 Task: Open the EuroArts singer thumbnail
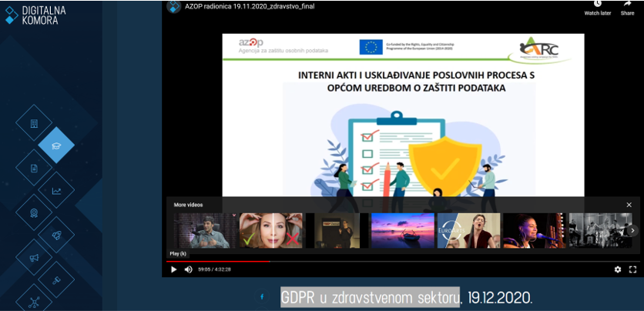(468, 231)
